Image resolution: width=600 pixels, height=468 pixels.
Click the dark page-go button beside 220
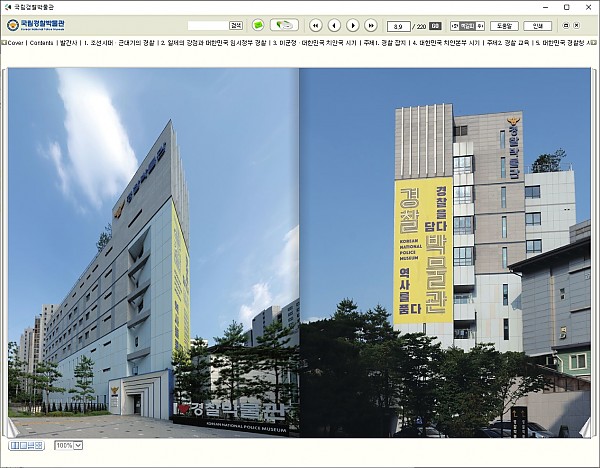pyautogui.click(x=435, y=26)
